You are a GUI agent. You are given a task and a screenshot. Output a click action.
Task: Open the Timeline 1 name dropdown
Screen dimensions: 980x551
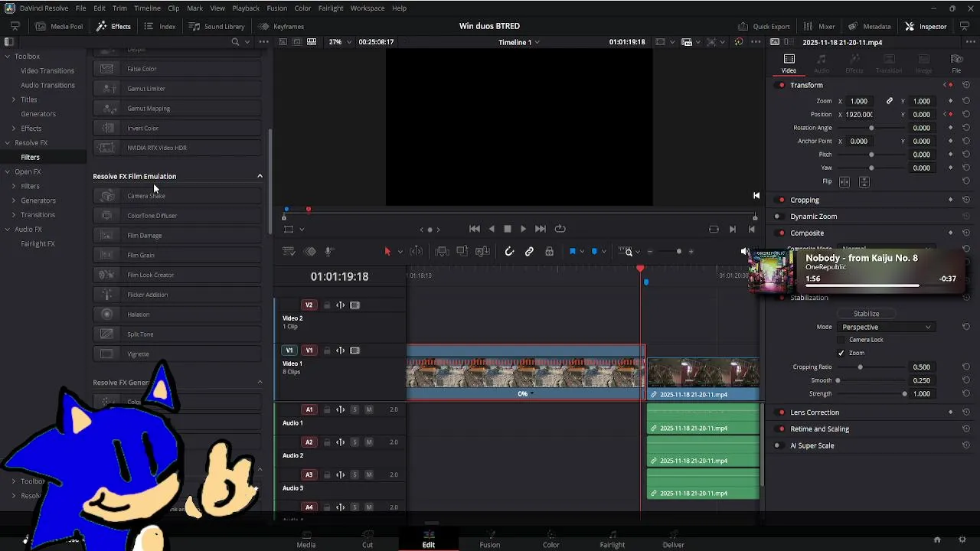tap(518, 42)
